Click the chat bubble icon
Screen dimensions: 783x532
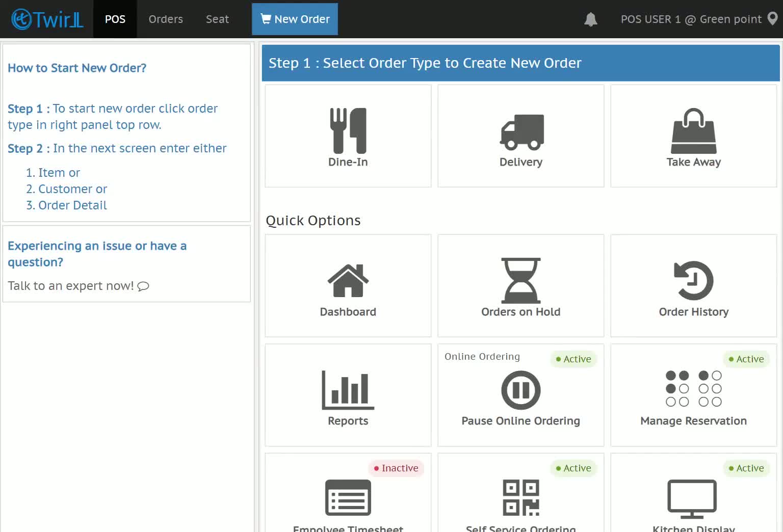pos(143,286)
